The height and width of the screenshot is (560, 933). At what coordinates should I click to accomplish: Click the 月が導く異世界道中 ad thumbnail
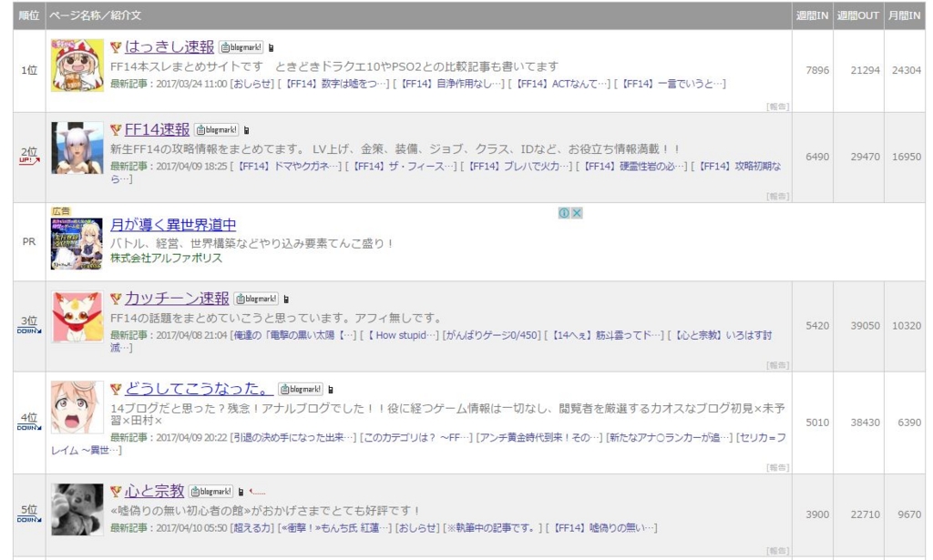77,244
